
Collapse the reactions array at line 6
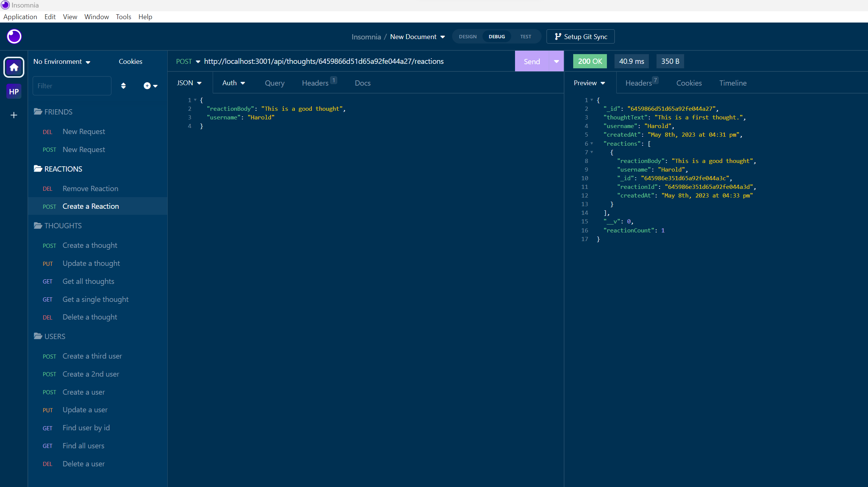click(592, 143)
